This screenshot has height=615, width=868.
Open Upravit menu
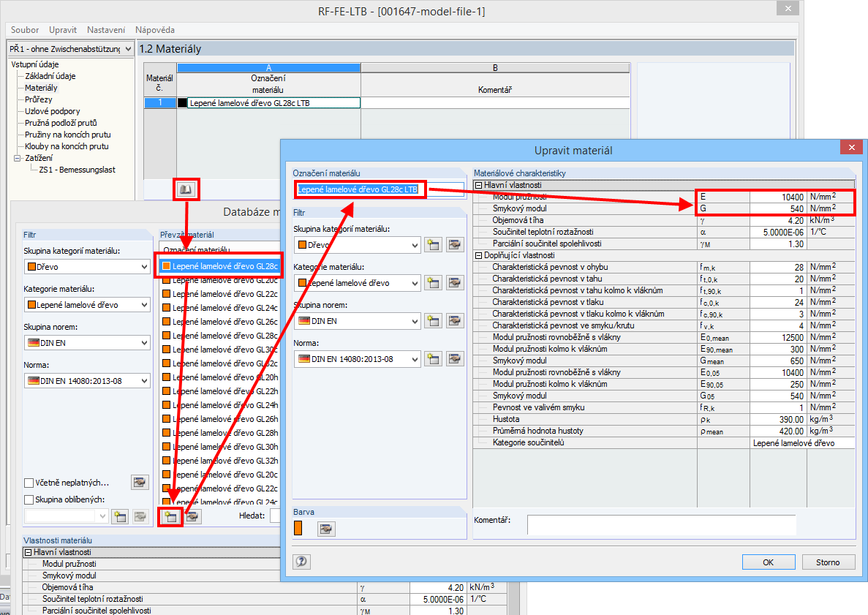[x=63, y=30]
